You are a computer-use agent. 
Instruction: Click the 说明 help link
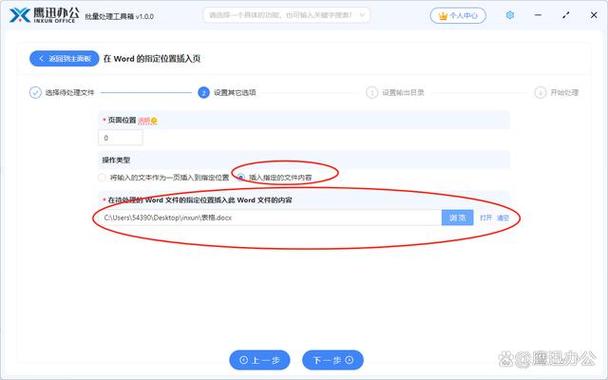coord(147,121)
